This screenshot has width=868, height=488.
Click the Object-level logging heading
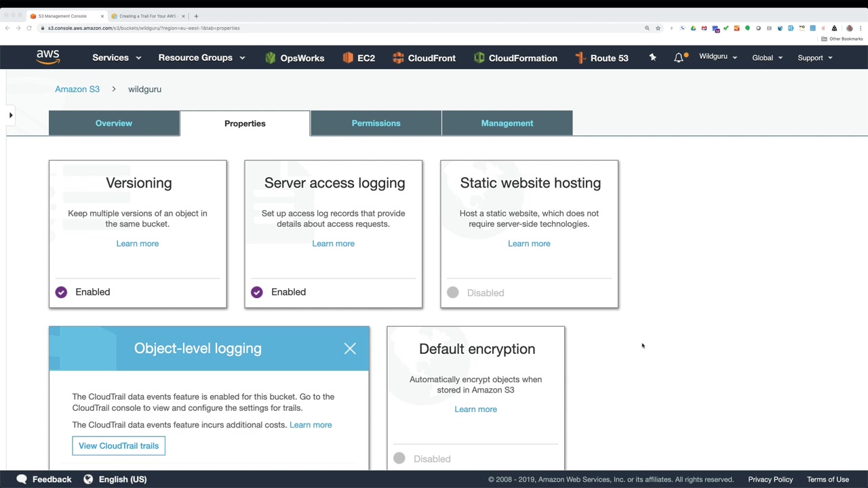tap(197, 348)
